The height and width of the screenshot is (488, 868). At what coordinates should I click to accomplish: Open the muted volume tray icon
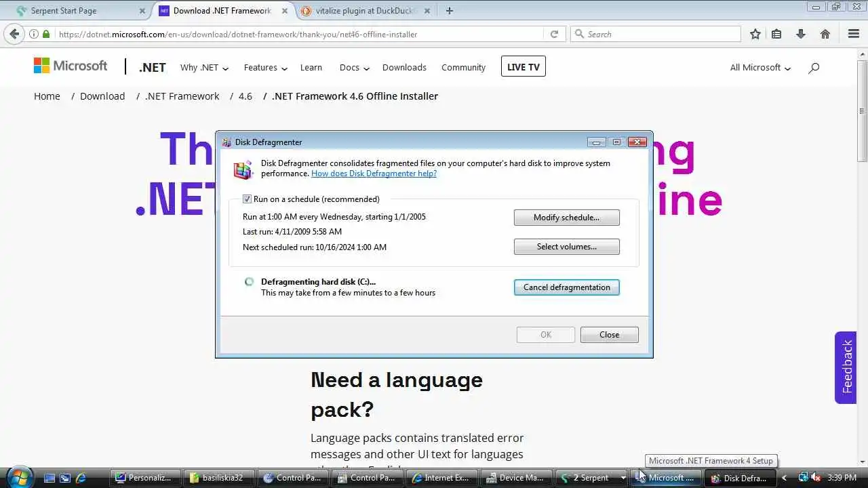coord(816,478)
